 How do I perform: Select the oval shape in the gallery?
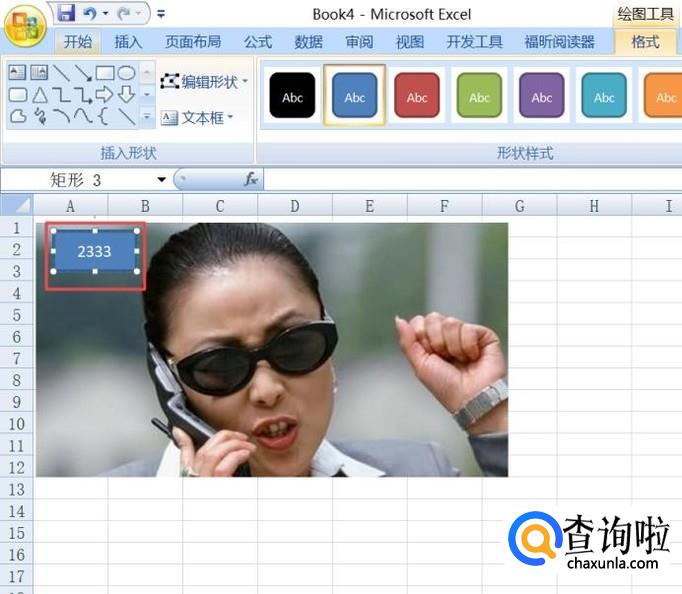click(x=127, y=73)
